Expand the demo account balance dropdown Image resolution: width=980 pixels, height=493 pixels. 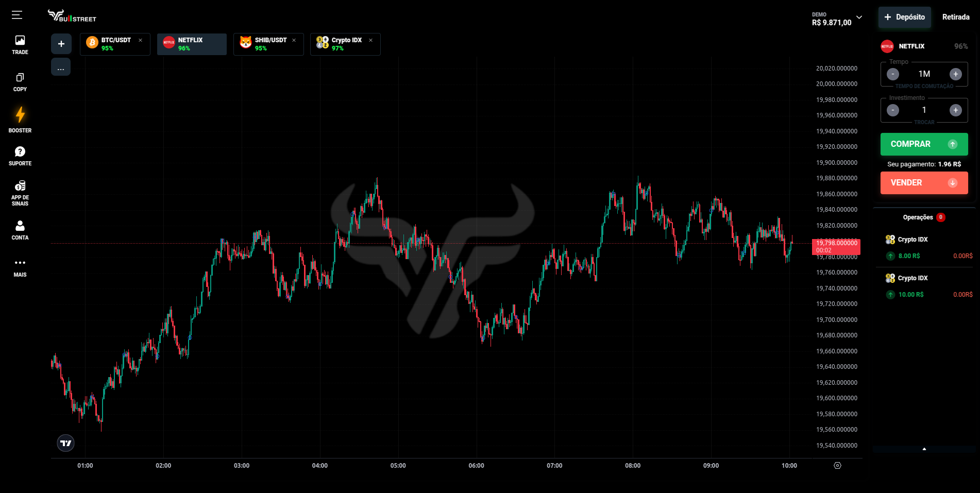pyautogui.click(x=859, y=18)
